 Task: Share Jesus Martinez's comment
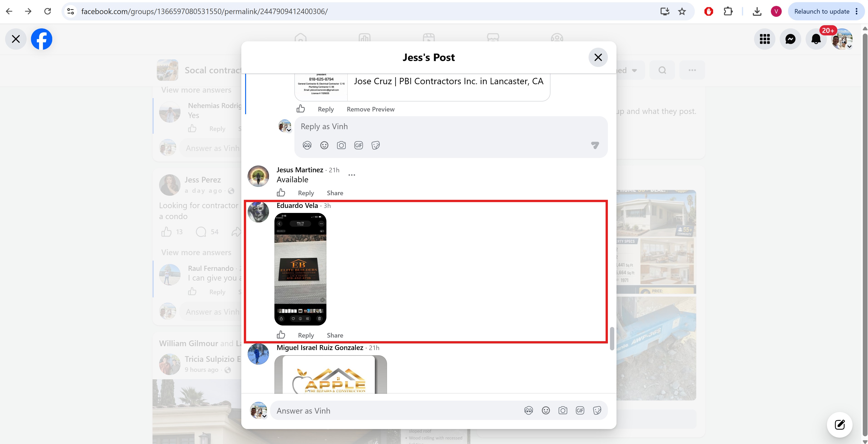(x=335, y=193)
